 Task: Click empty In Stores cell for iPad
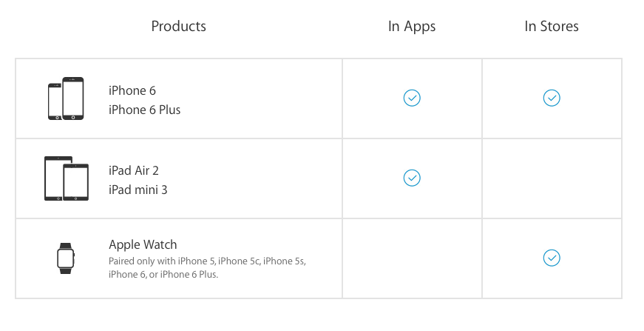(x=552, y=178)
